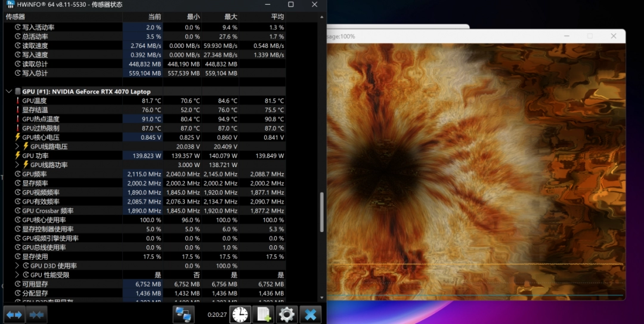The image size is (644, 324).
Task: Click lightning icon of GPU线路电压 row
Action: pos(26,146)
